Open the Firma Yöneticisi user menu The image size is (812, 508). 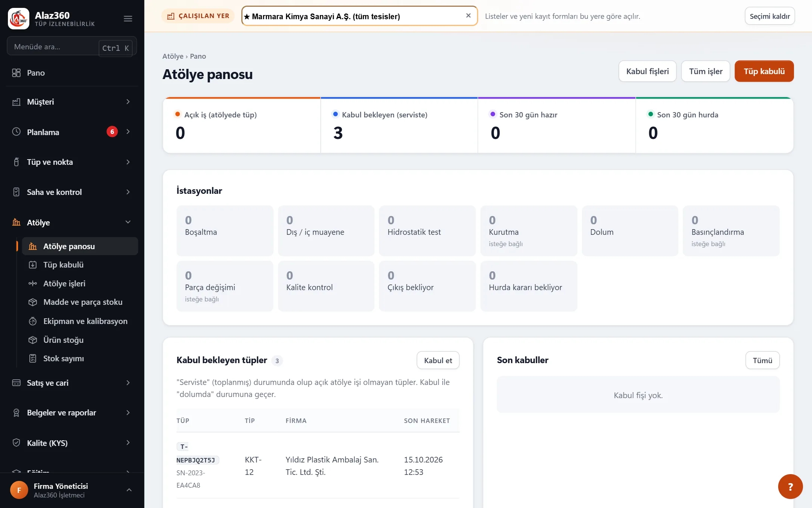pyautogui.click(x=72, y=490)
